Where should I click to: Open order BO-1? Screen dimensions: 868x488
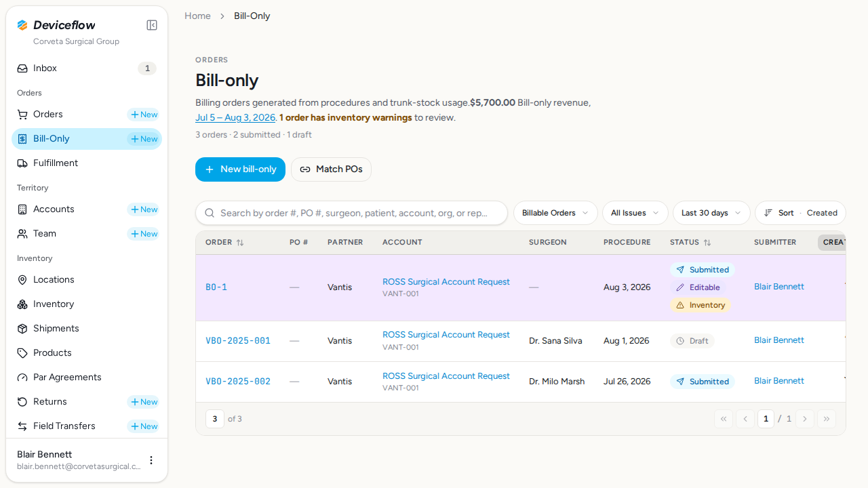tap(216, 287)
